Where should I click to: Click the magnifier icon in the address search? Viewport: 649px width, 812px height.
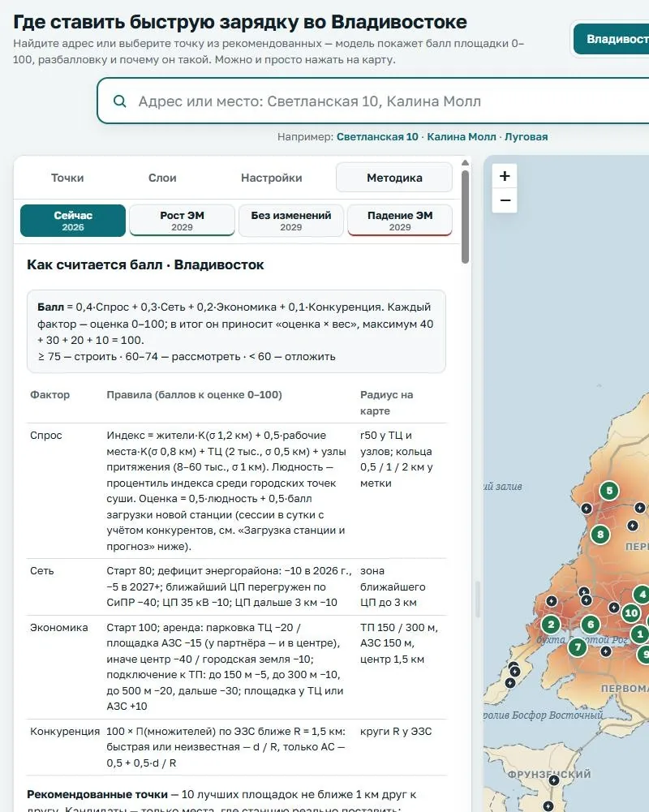pyautogui.click(x=119, y=101)
